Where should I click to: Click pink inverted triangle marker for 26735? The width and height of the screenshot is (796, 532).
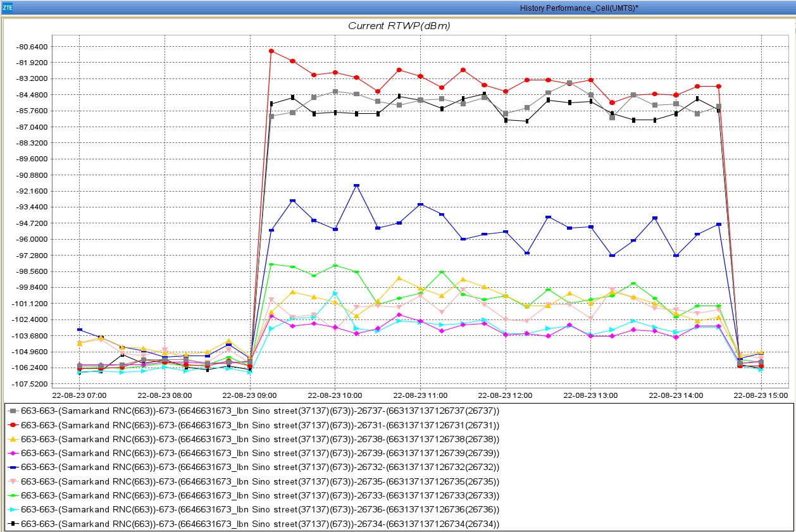[x=13, y=481]
